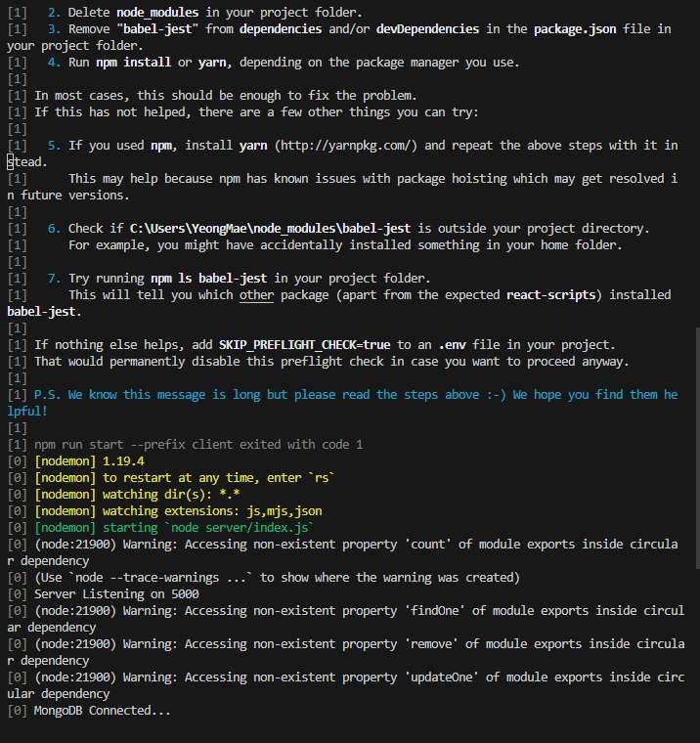
Task: Click the warning mentioning 'count' property
Action: pos(342,552)
